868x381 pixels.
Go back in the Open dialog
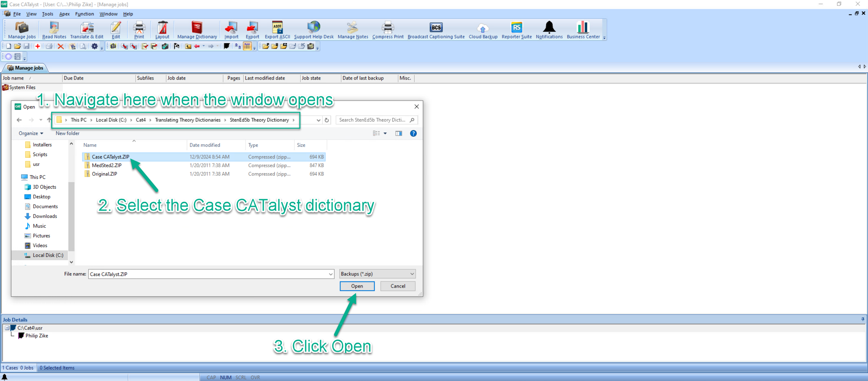click(19, 120)
